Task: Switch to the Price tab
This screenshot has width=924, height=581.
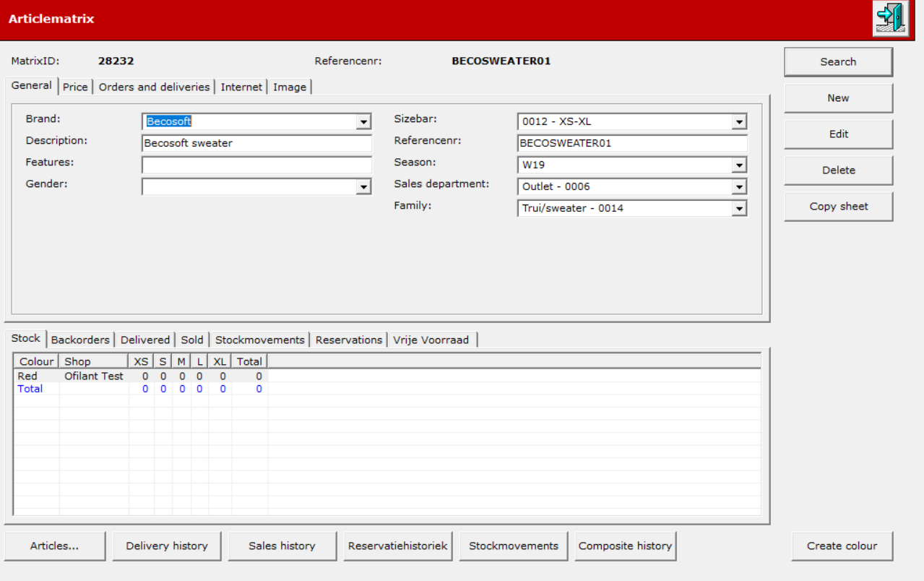Action: (x=75, y=87)
